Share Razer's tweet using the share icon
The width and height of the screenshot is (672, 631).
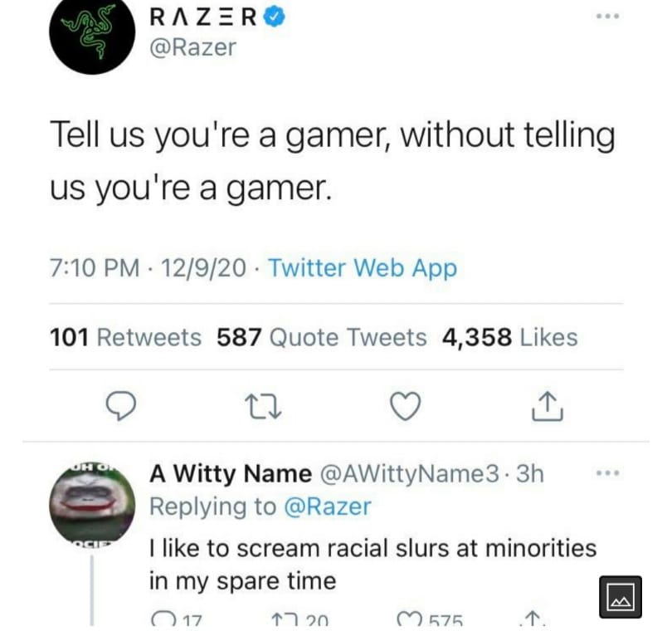coord(548,406)
